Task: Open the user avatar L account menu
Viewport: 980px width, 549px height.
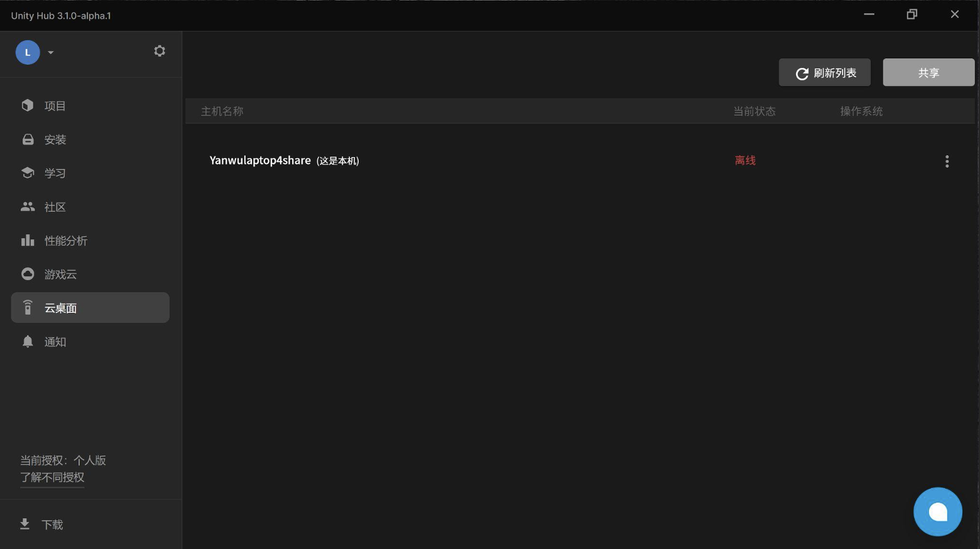Action: click(x=28, y=52)
